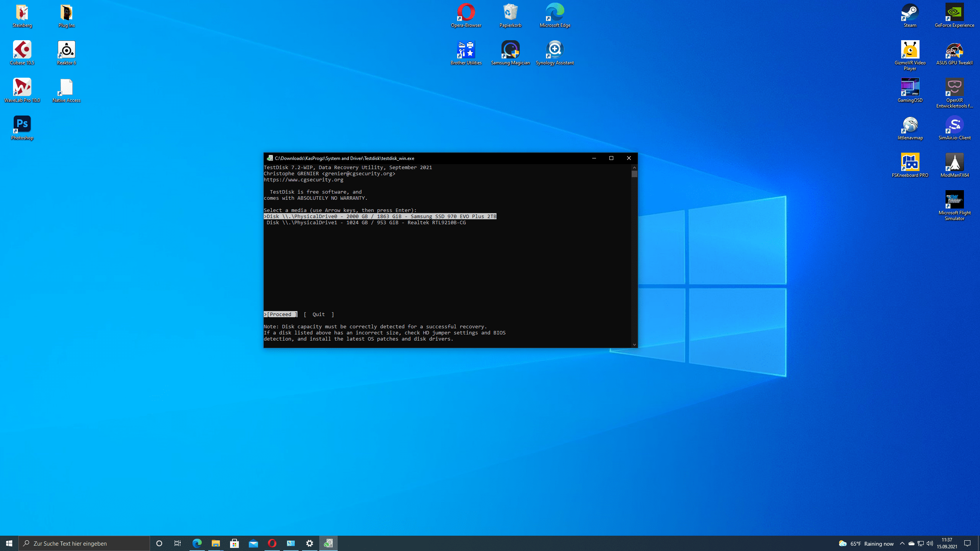Select PhysicalDrive0 Samsung SSD 970 EVO Plus row
This screenshot has width=980, height=551.
(380, 216)
